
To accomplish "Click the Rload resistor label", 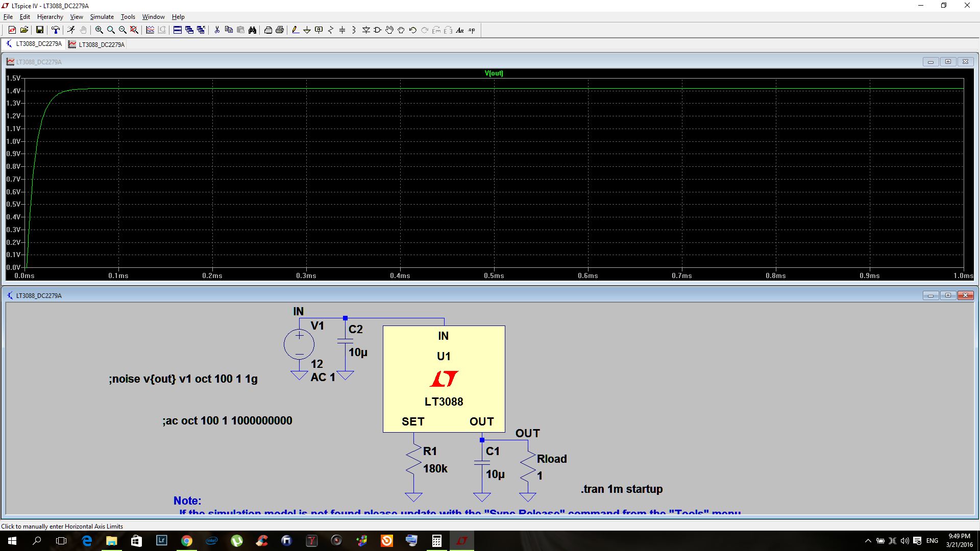I will click(x=552, y=459).
